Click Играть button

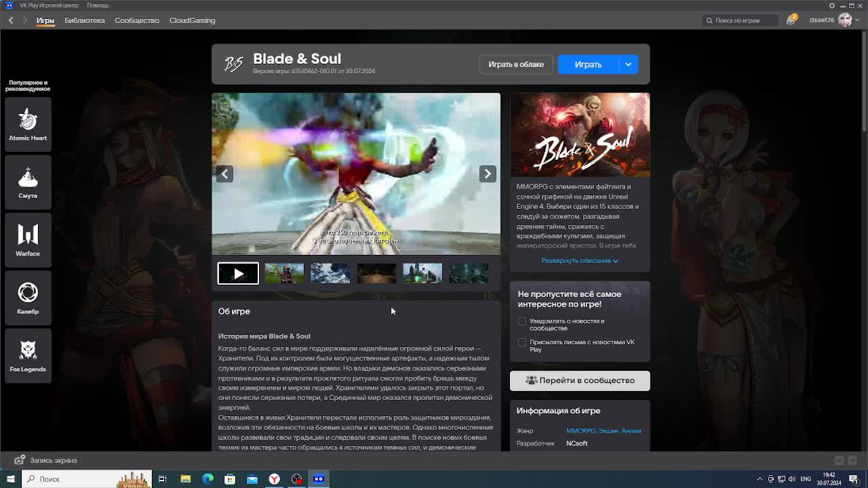(x=588, y=64)
